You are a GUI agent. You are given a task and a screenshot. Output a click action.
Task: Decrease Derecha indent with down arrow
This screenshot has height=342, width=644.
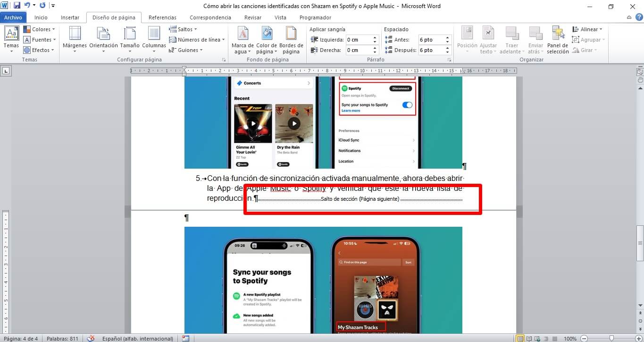(x=375, y=52)
